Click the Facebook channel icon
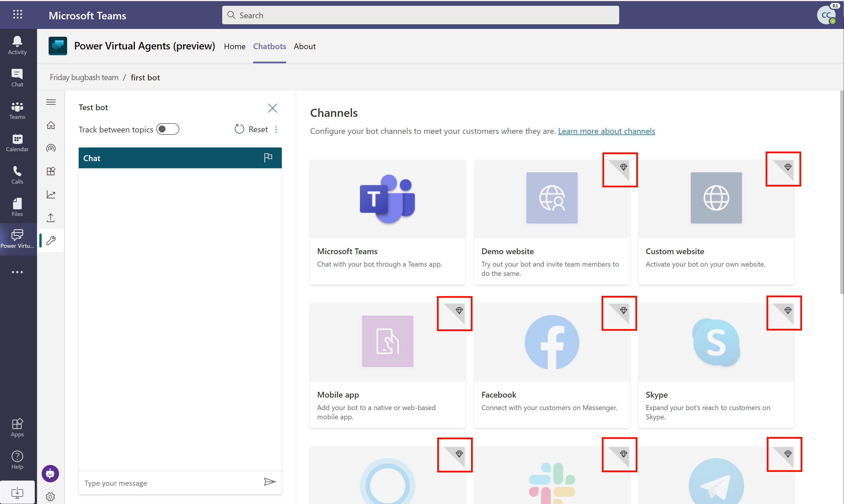Image resolution: width=844 pixels, height=504 pixels. pyautogui.click(x=552, y=342)
